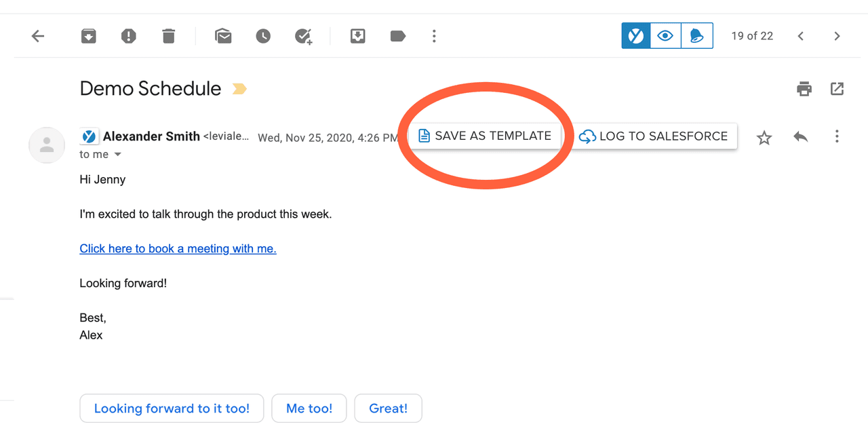This screenshot has width=868, height=437.
Task: Open the message More actions menu
Action: 837,136
